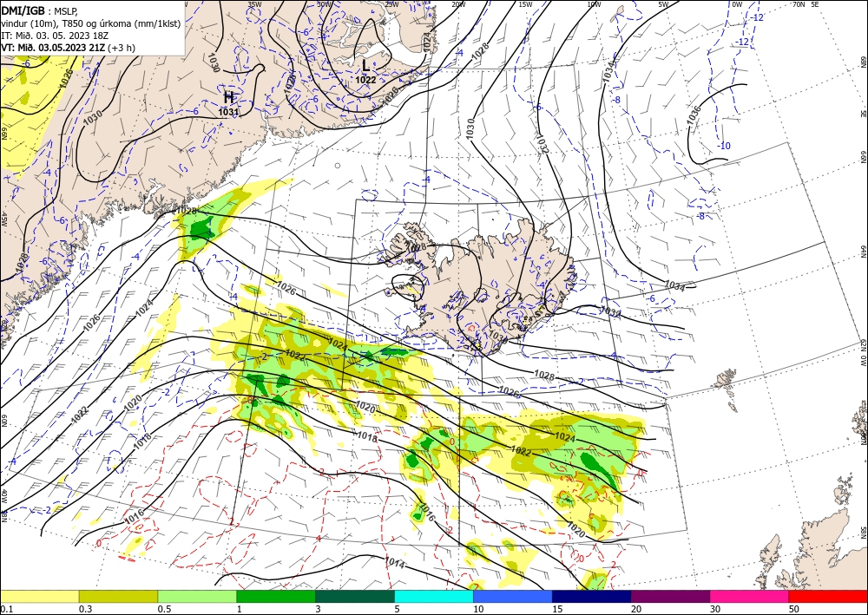Click the pink 30–50 legend swatch

click(x=750, y=596)
